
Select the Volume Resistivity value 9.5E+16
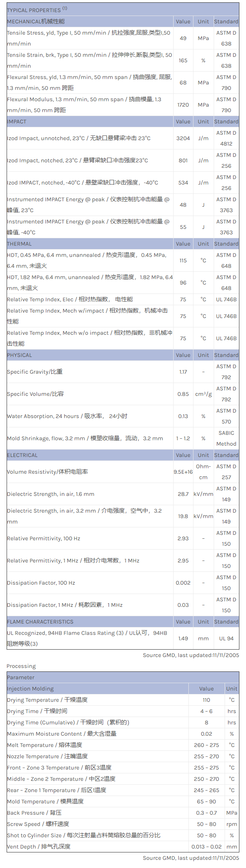(183, 472)
